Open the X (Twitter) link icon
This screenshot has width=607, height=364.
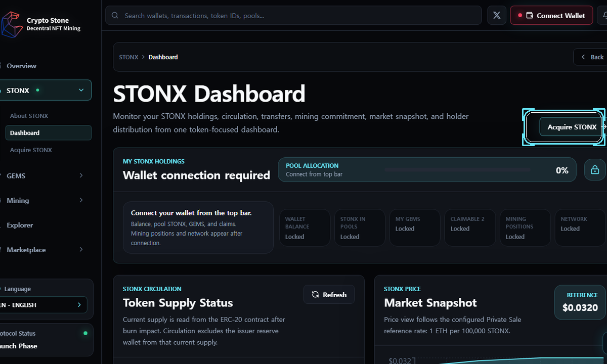tap(497, 15)
